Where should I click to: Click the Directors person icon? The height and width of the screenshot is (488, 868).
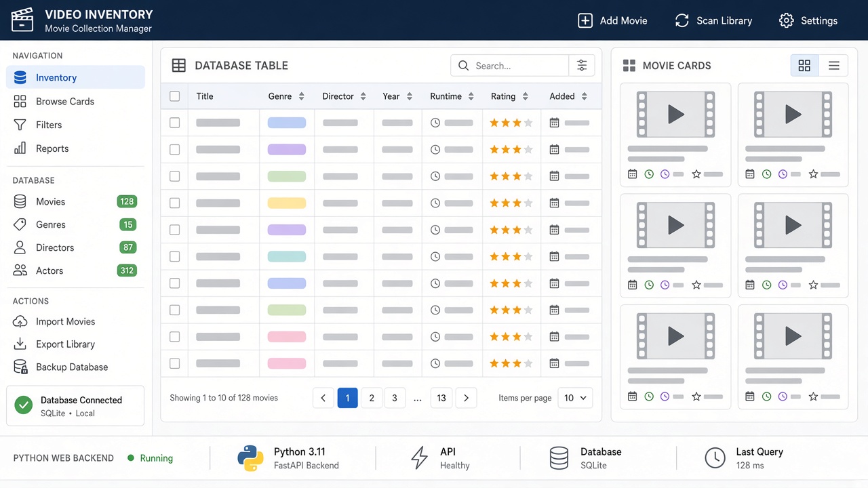tap(20, 247)
